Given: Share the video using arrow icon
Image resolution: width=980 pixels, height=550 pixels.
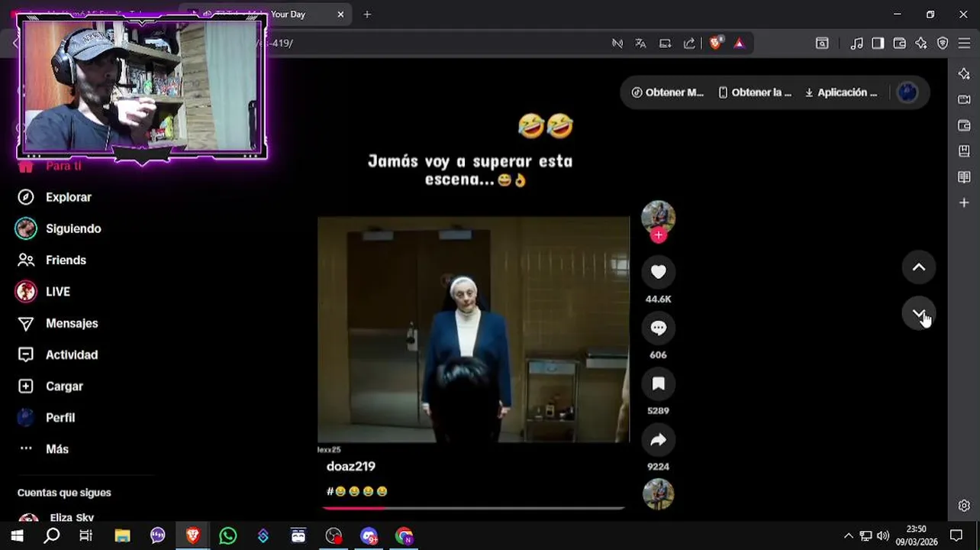Looking at the screenshot, I should 658,439.
